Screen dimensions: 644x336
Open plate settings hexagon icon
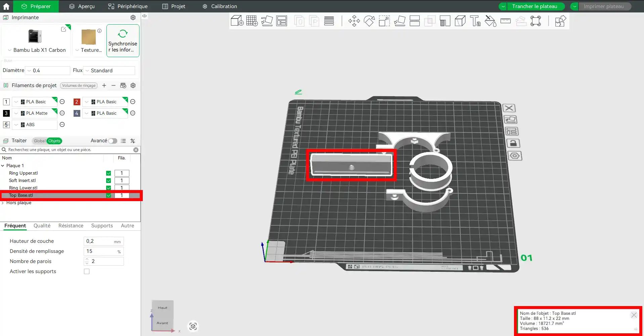click(515, 156)
